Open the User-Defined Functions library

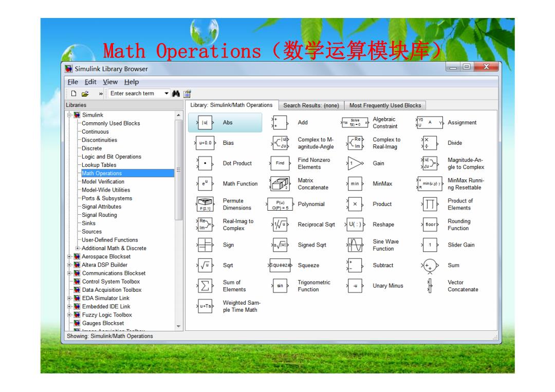110,240
